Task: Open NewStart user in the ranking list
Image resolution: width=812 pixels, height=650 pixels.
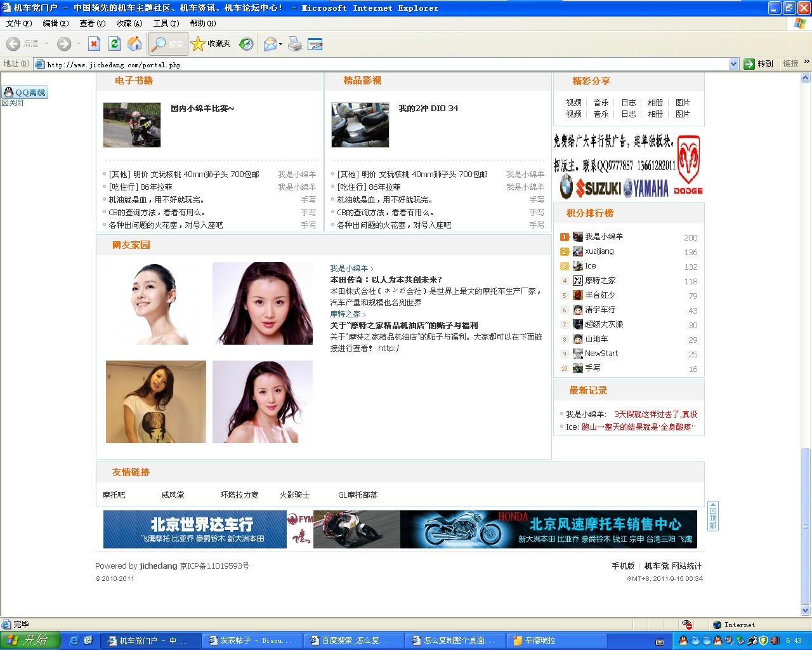Action: coord(601,354)
